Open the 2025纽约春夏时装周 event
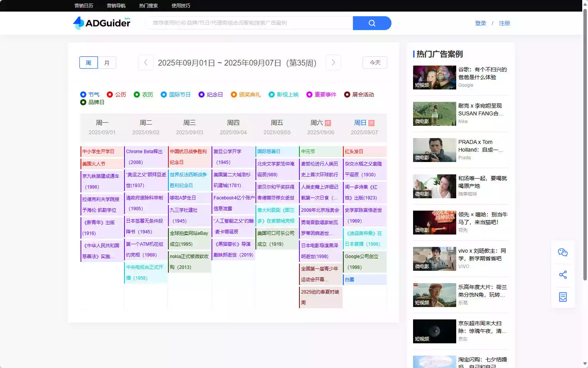The width and height of the screenshot is (588, 368). (x=321, y=297)
